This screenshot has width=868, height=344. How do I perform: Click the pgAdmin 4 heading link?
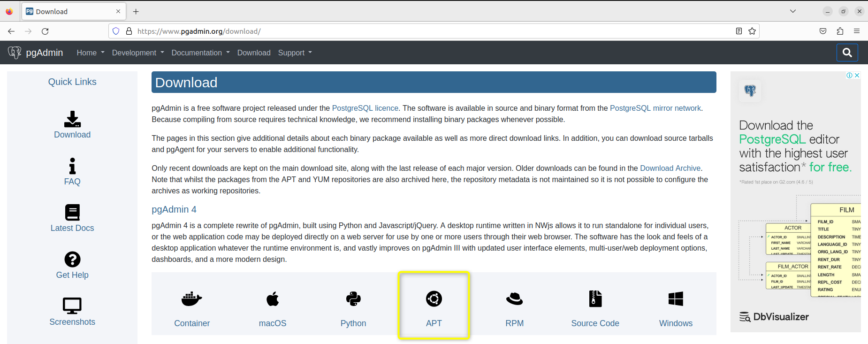[x=174, y=209]
